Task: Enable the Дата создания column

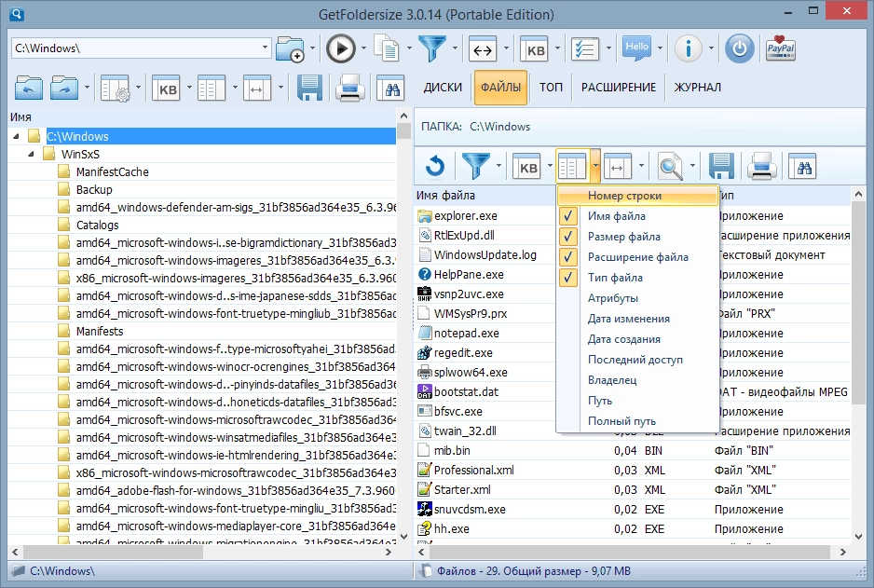Action: (x=637, y=339)
